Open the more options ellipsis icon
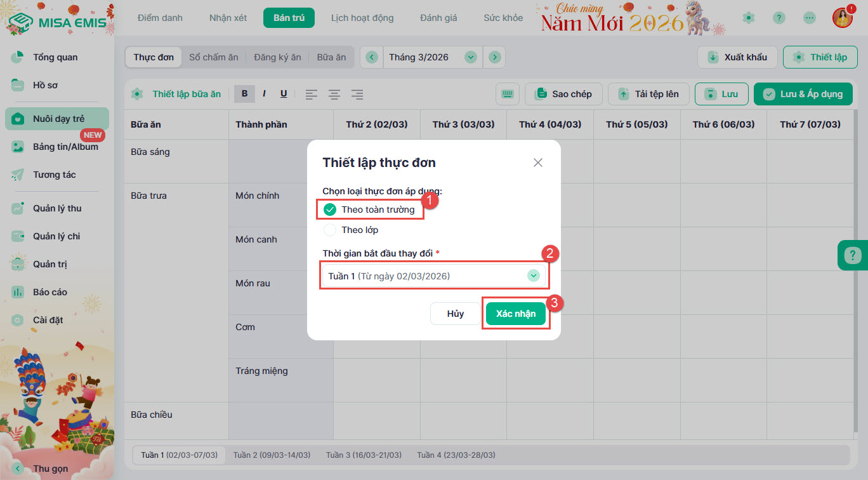 (x=810, y=18)
